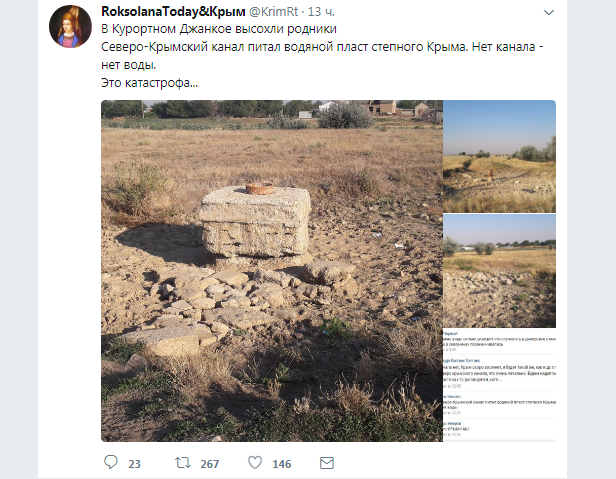Click the text line about Курортном Джанкое
Image resolution: width=616 pixels, height=479 pixels.
pyautogui.click(x=219, y=29)
